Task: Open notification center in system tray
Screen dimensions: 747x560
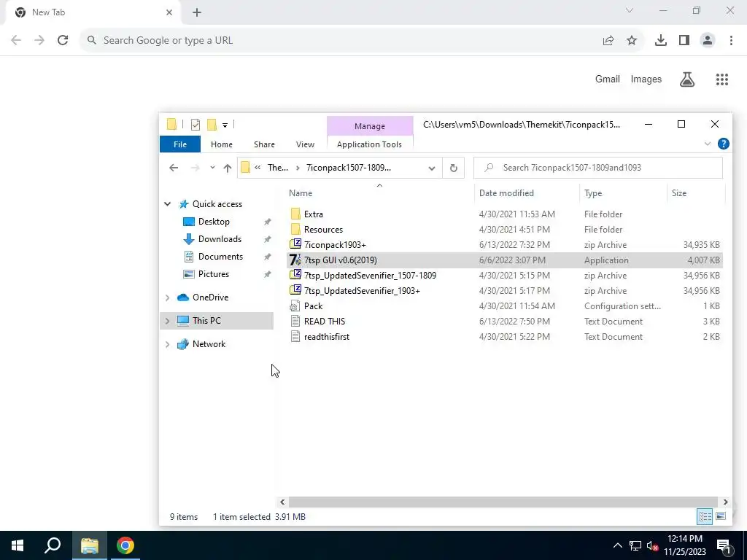Action: [724, 545]
